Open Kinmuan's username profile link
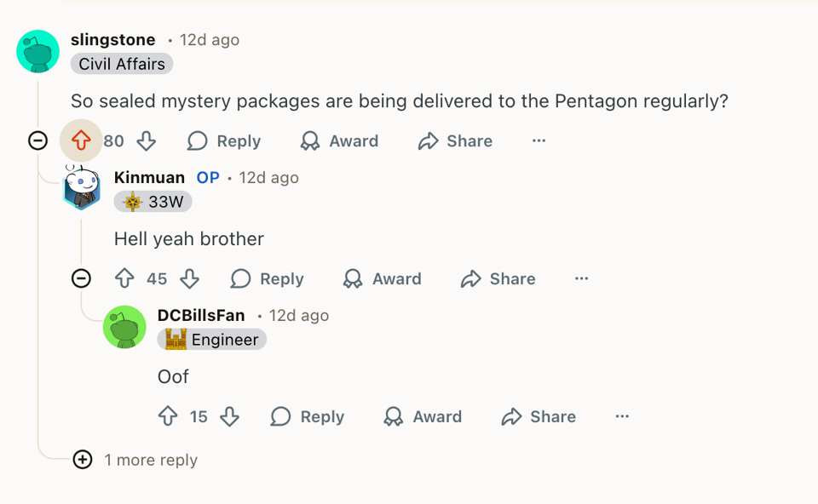The image size is (818, 504). [149, 177]
